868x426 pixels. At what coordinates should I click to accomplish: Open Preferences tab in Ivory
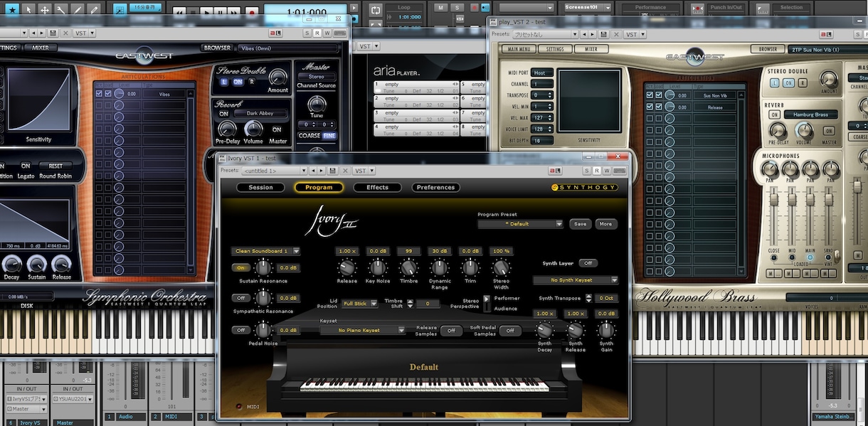[x=435, y=188]
